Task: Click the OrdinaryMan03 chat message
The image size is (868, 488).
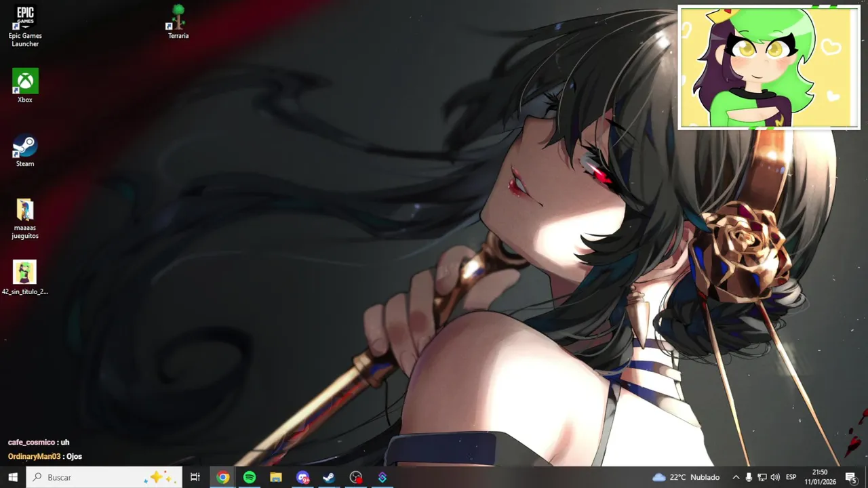Action: 45,457
